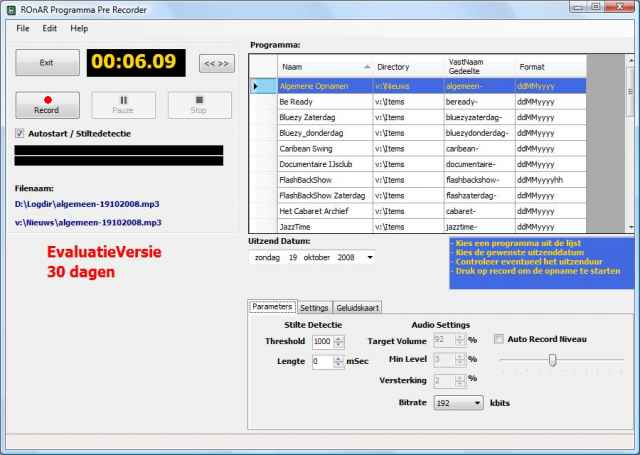Select the Bluezy Zaterdag row

[x=418, y=118]
